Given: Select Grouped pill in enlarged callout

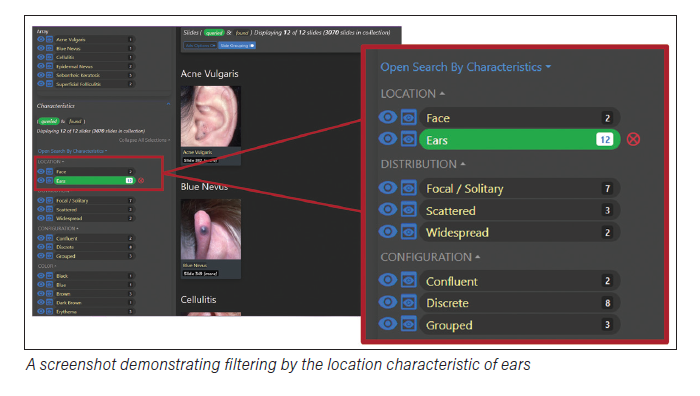Looking at the screenshot, I should (x=519, y=325).
